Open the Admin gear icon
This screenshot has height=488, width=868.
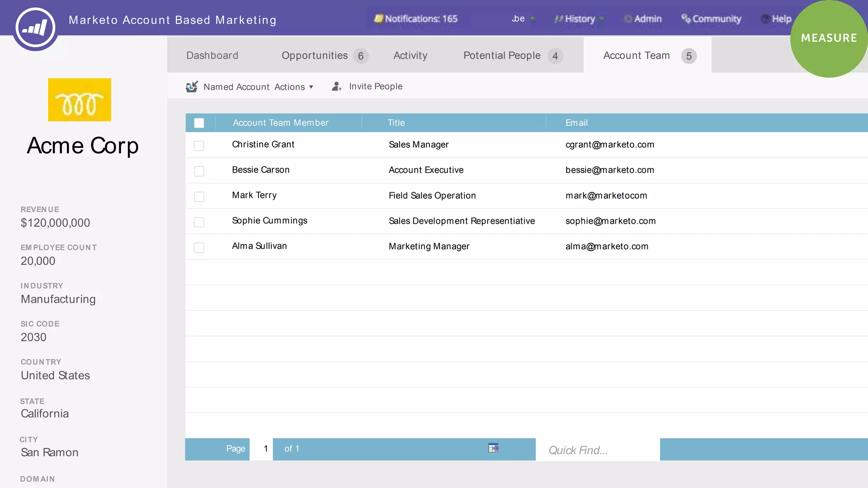pos(628,19)
